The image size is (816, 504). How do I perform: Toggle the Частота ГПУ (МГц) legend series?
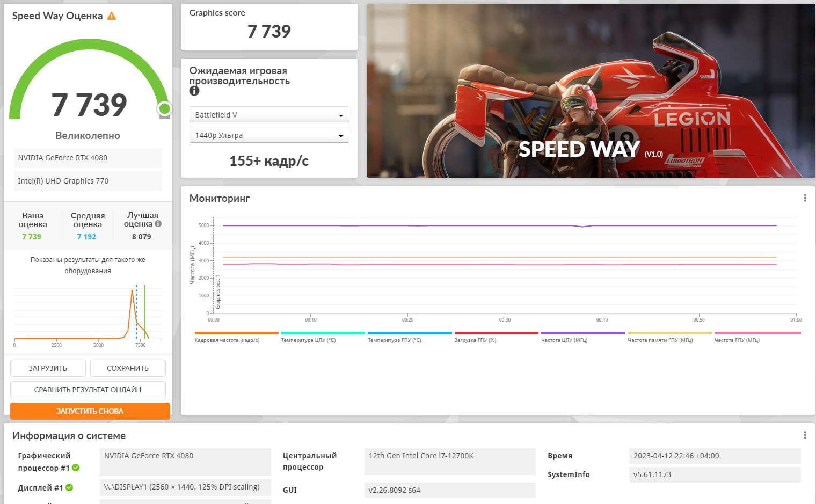757,338
